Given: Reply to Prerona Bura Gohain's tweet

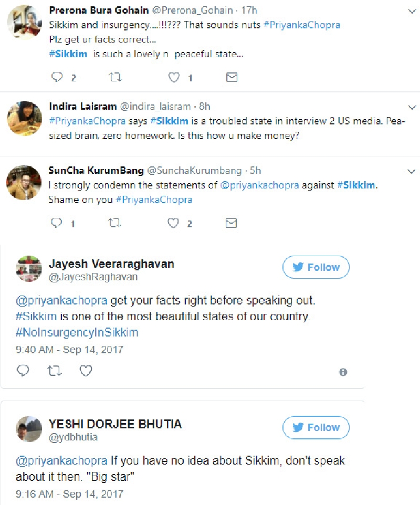Looking at the screenshot, I should [x=56, y=77].
